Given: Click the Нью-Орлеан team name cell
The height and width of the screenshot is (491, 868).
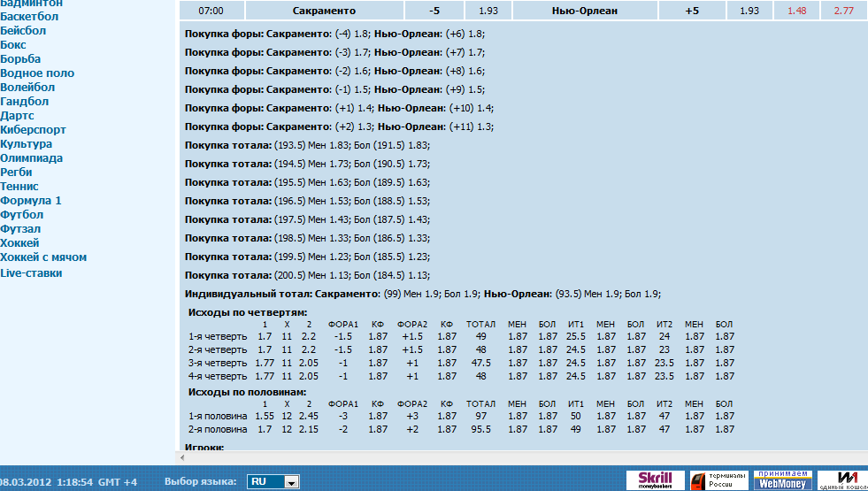Looking at the screenshot, I should click(x=585, y=11).
